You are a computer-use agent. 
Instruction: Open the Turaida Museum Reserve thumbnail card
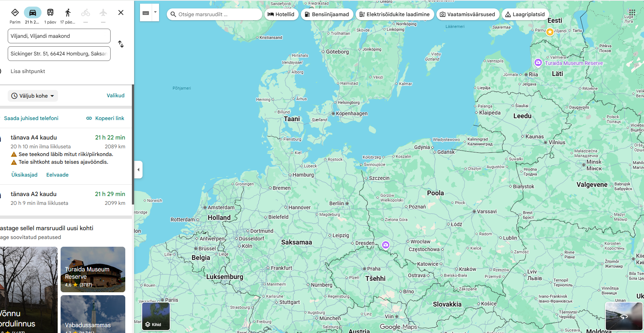click(x=93, y=269)
